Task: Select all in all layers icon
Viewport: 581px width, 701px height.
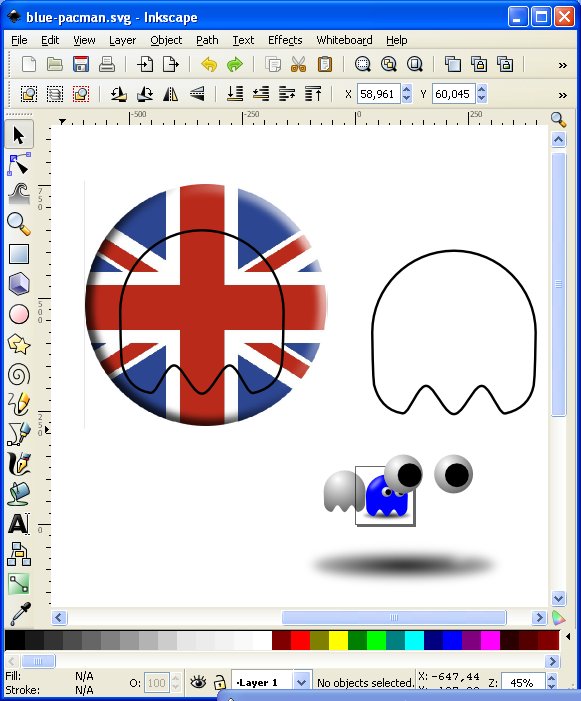Action: coord(55,94)
